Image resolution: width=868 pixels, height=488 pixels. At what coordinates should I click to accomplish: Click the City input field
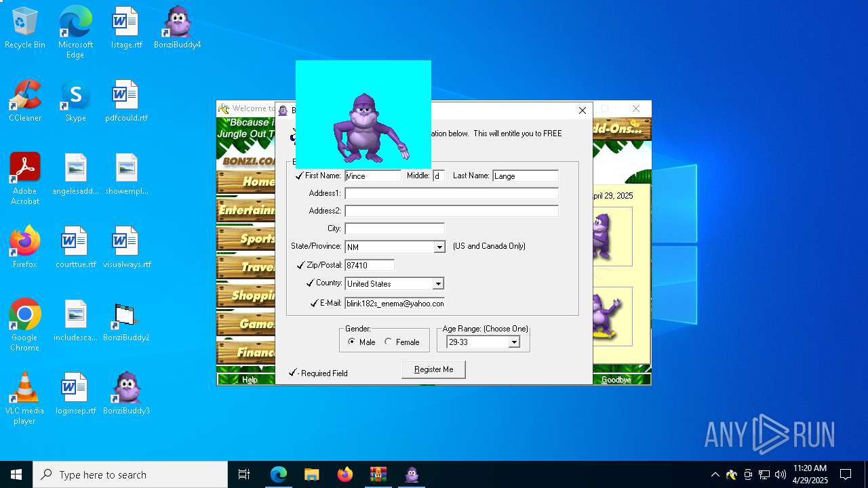(395, 228)
